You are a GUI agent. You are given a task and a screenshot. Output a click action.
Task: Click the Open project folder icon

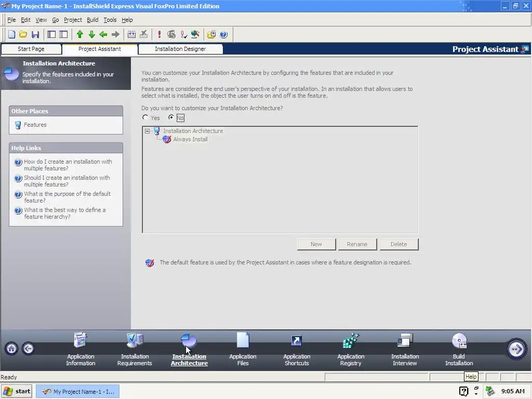23,34
